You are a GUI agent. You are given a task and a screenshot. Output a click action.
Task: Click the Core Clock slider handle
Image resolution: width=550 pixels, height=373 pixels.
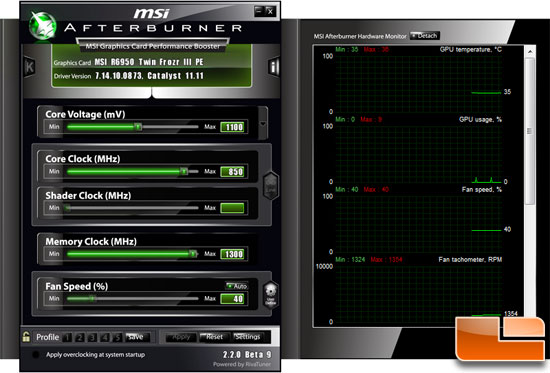(184, 171)
